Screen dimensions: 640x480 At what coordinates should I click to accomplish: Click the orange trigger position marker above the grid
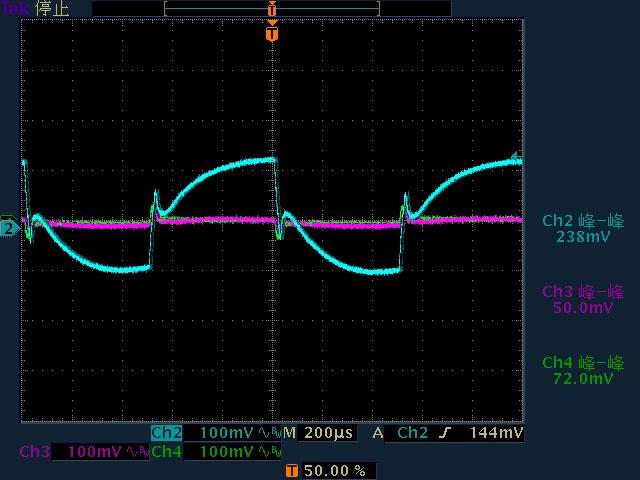pyautogui.click(x=272, y=34)
